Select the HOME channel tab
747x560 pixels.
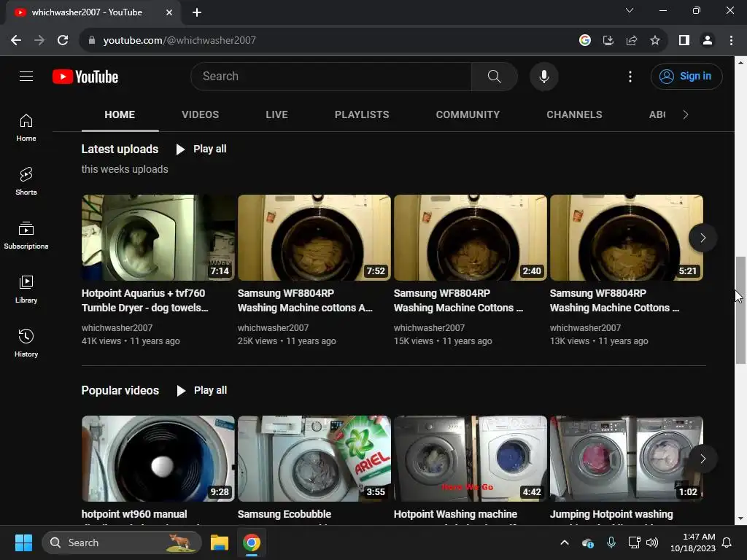[120, 114]
